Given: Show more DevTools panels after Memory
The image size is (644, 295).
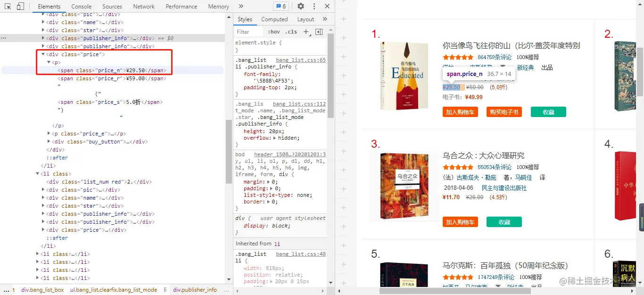Looking at the screenshot, I should (x=241, y=6).
